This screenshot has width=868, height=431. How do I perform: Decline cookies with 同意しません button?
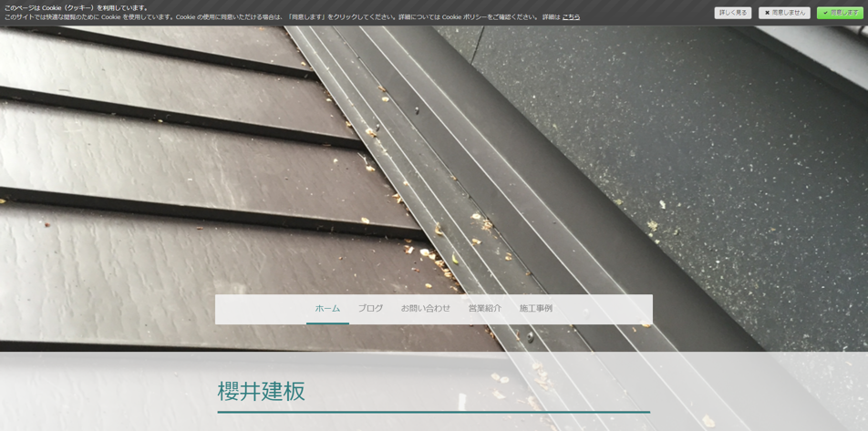[784, 13]
